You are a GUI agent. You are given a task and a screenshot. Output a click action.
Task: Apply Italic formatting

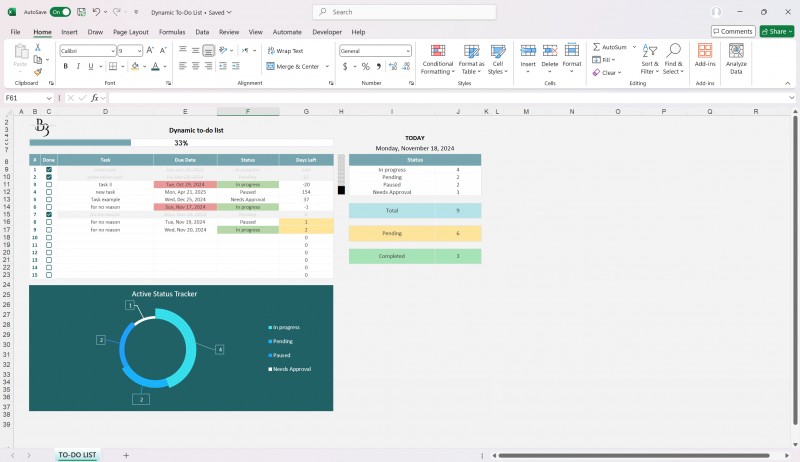[x=78, y=66]
